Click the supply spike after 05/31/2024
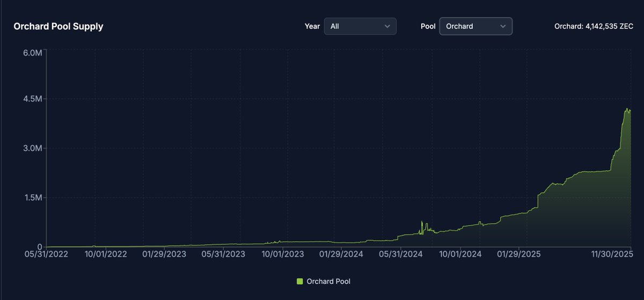 pos(422,222)
